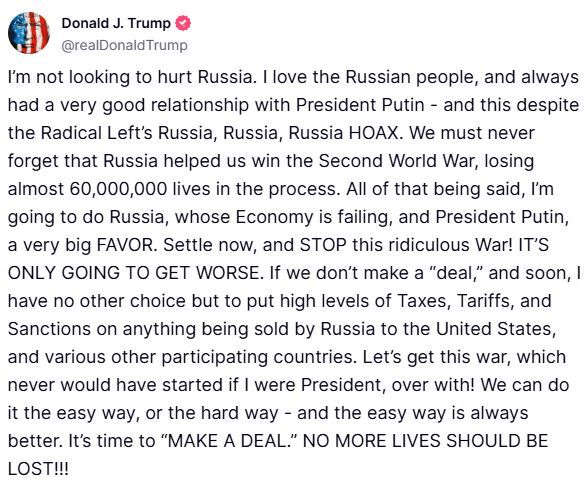Open the @realDonaldTrump handle link
The image size is (587, 485).
coord(125,45)
